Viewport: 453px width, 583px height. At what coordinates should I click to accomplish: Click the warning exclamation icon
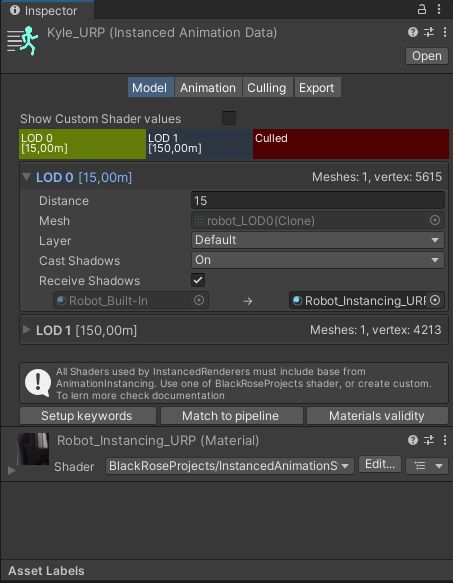pyautogui.click(x=38, y=383)
